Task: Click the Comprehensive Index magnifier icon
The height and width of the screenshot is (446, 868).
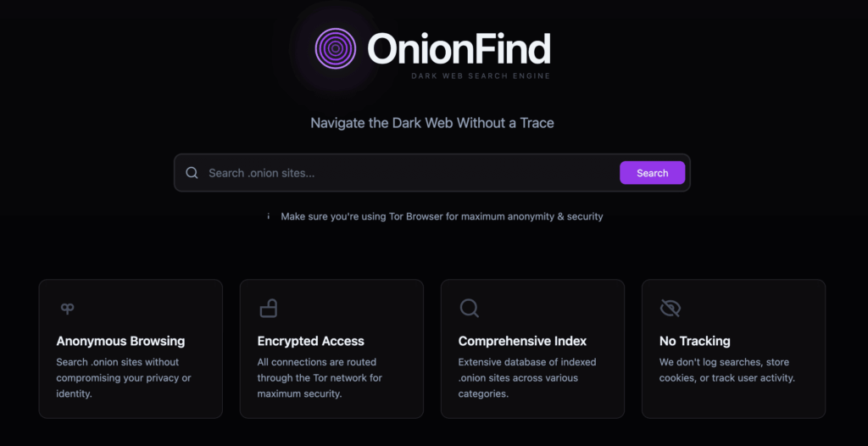Action: tap(469, 308)
